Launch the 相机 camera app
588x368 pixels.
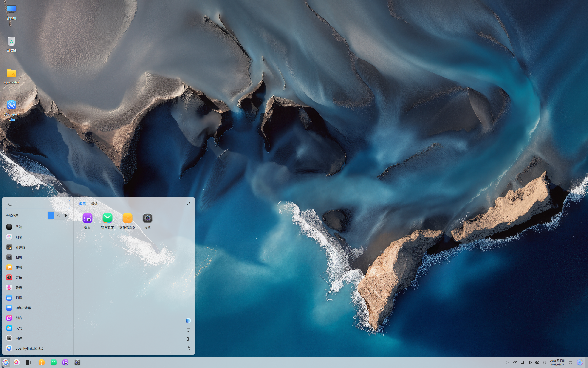pyautogui.click(x=38, y=257)
